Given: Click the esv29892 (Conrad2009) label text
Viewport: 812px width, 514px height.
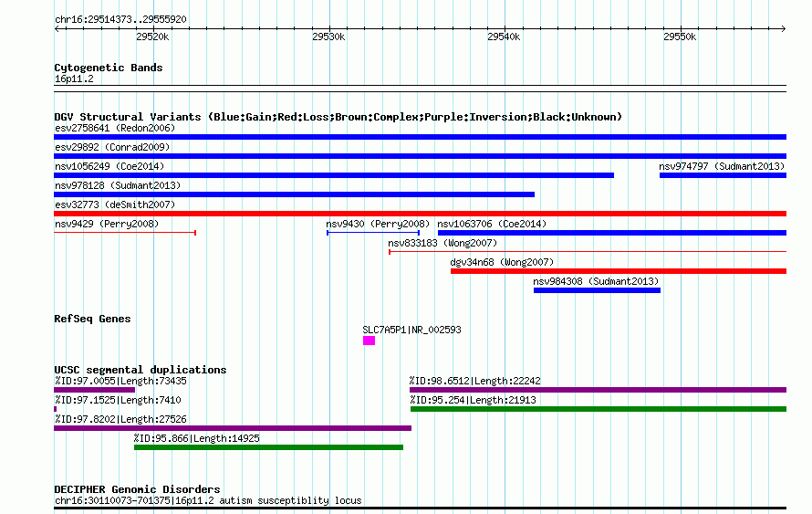Looking at the screenshot, I should click(x=112, y=147).
